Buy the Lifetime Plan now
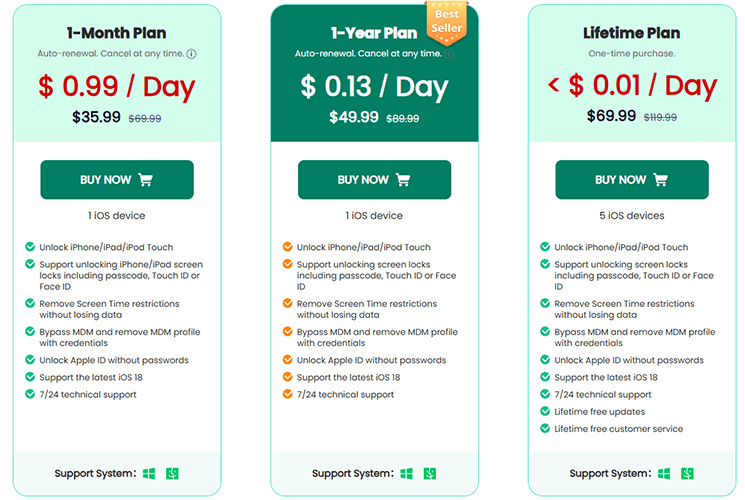The height and width of the screenshot is (500, 745). pyautogui.click(x=632, y=180)
